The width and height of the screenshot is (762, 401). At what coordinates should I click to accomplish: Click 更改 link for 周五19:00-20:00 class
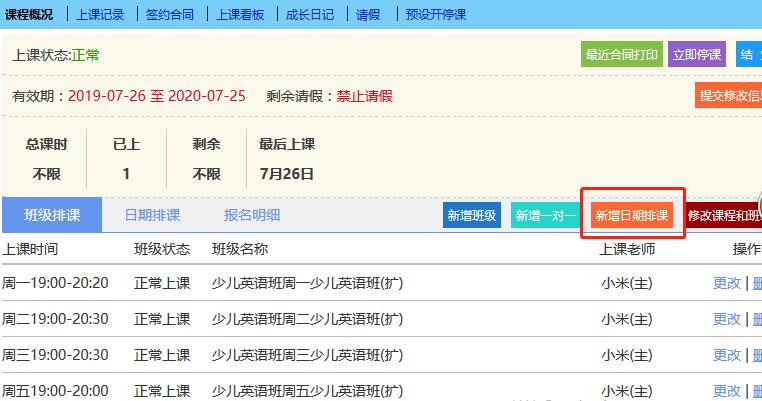click(x=727, y=390)
